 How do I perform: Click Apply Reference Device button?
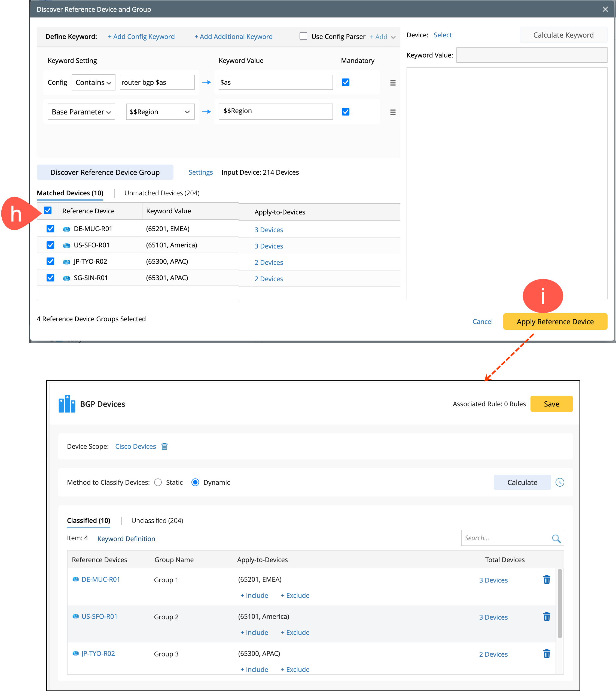point(555,321)
